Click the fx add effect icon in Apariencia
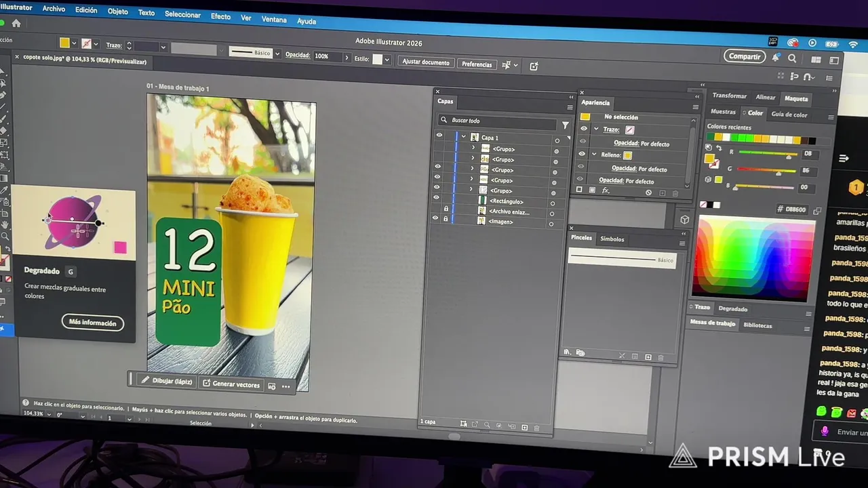The width and height of the screenshot is (868, 488). (x=606, y=191)
